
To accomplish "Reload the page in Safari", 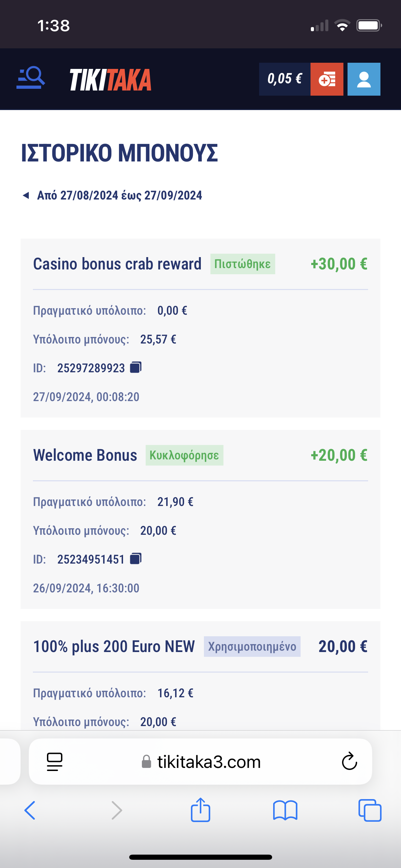I will click(349, 762).
